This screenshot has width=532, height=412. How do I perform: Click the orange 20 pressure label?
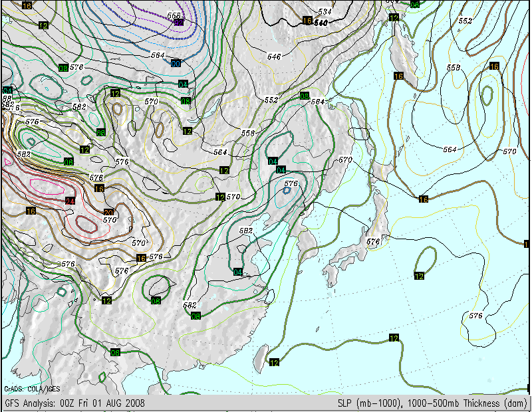pos(108,213)
